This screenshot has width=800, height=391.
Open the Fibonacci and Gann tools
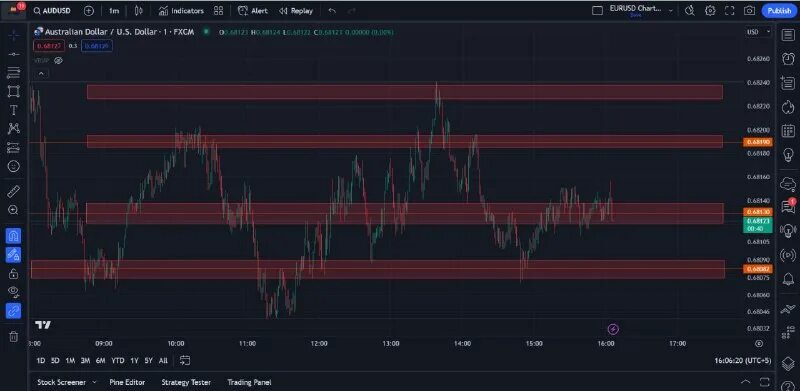pyautogui.click(x=14, y=72)
